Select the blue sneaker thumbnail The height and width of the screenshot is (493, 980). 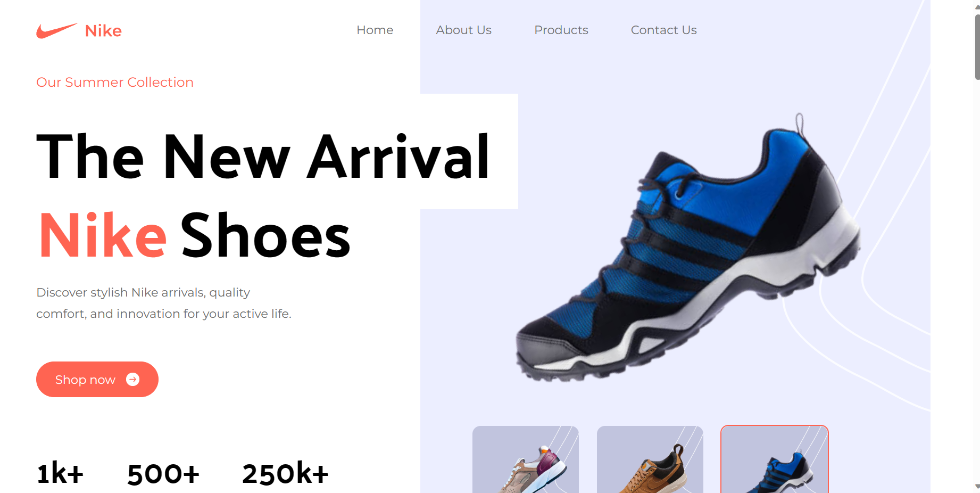[x=775, y=459]
